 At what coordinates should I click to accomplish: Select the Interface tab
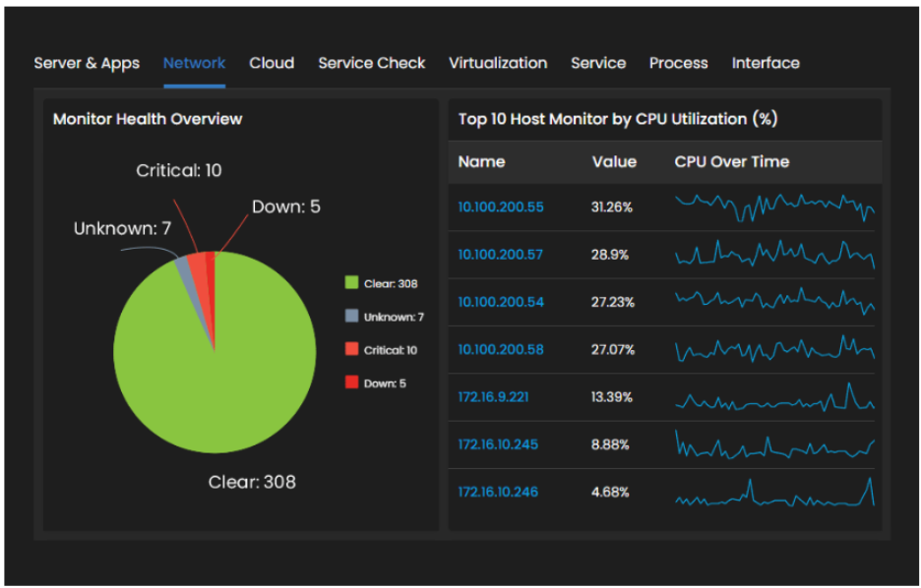(766, 63)
